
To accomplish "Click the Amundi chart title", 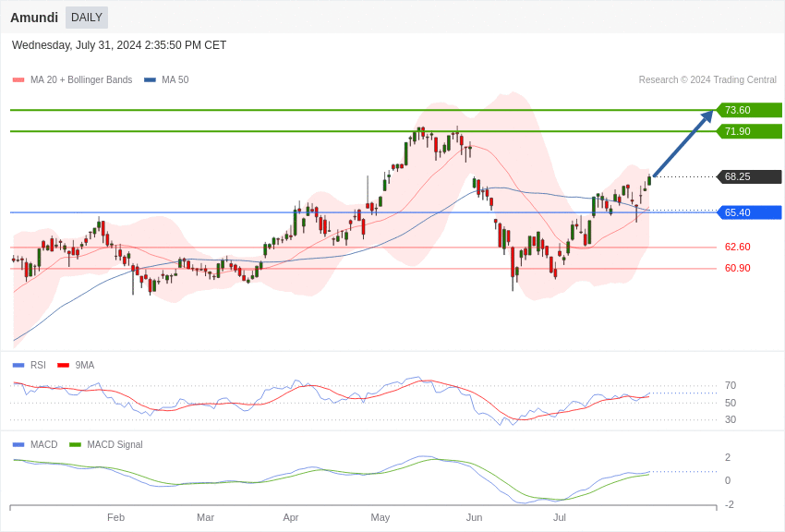I will pos(34,18).
